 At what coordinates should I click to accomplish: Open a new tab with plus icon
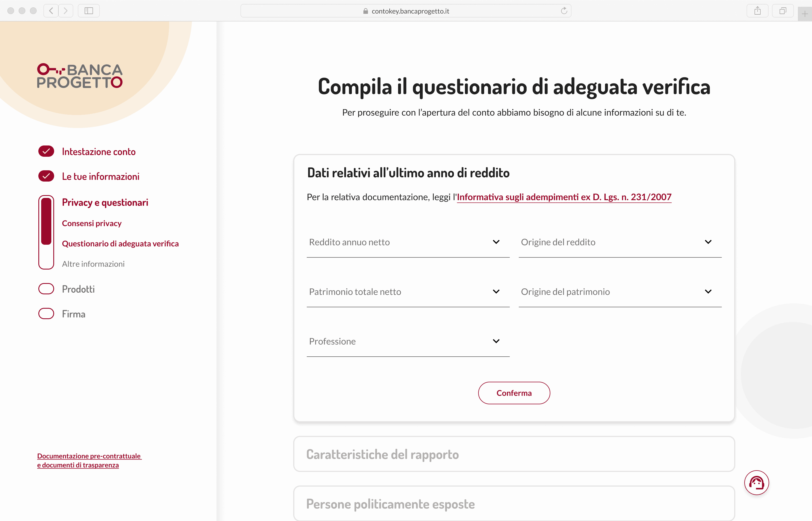(805, 14)
